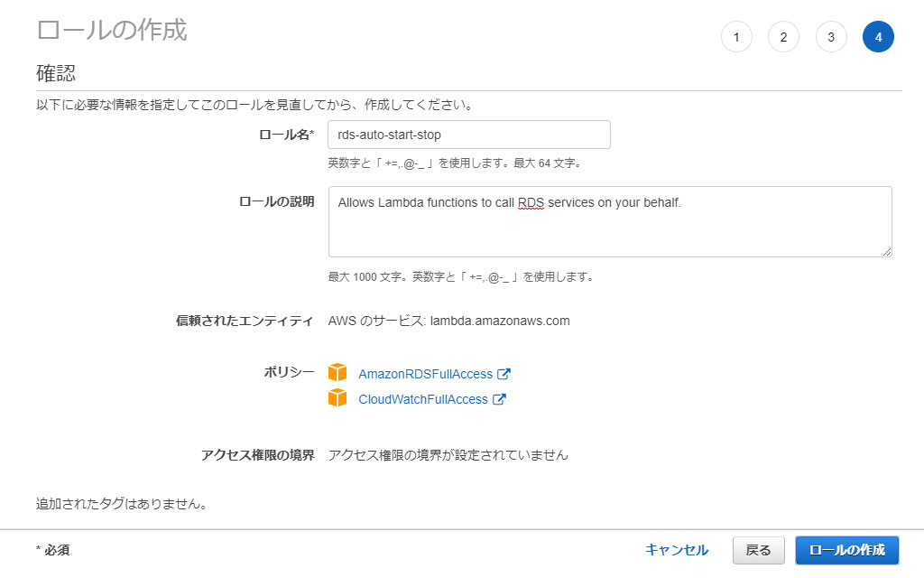Go to wizard step 3 circle
Screen dimensions: 924x578
(x=831, y=37)
